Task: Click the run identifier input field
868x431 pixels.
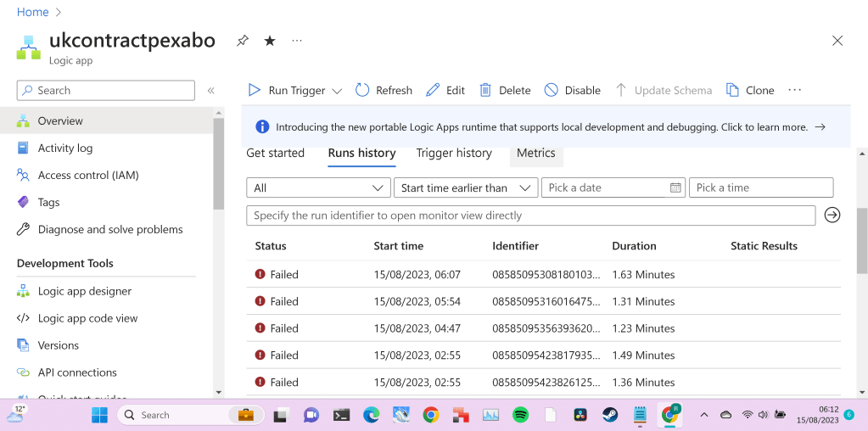Action: pos(531,215)
